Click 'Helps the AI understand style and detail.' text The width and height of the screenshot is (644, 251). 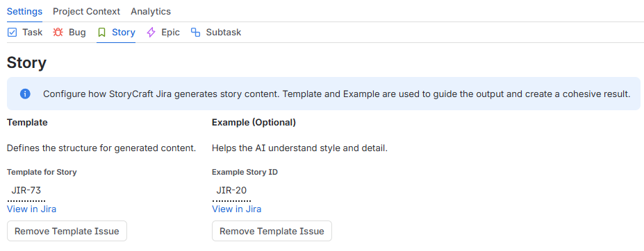(300, 148)
